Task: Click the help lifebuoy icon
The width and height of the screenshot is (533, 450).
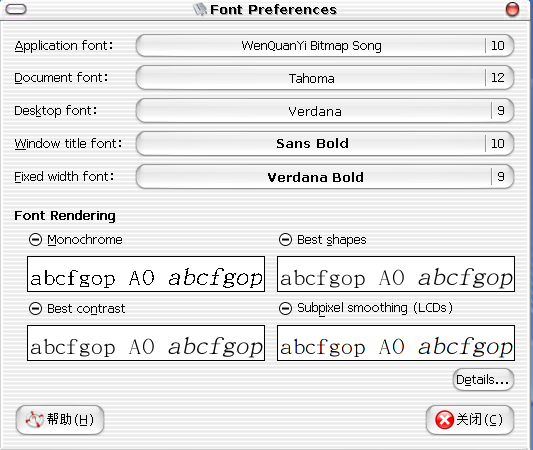Action: tap(34, 419)
